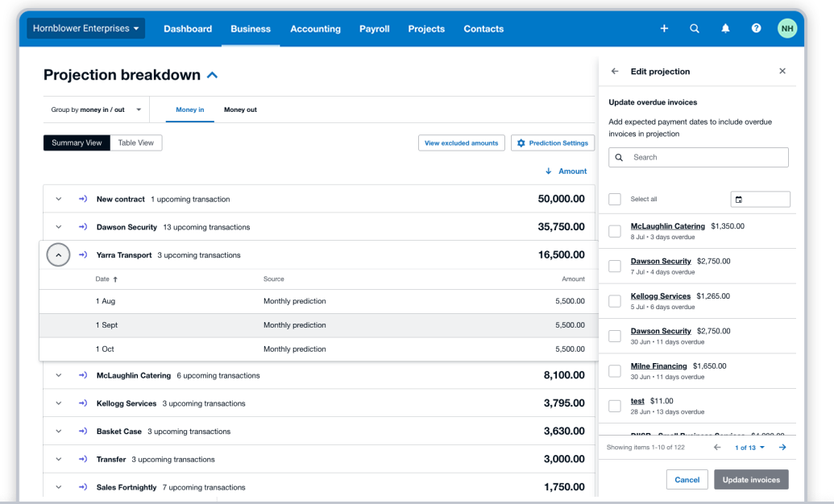The width and height of the screenshot is (834, 504).
Task: Sort by Date column arrow
Action: tap(115, 279)
